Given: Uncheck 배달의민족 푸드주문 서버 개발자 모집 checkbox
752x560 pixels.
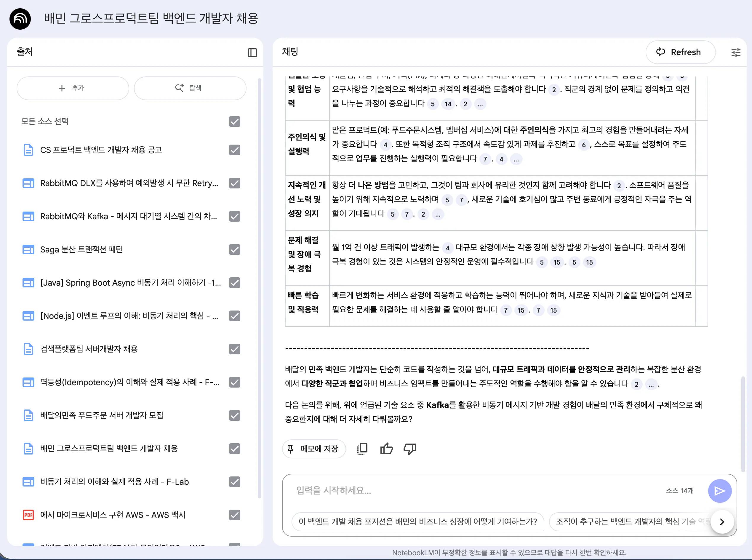Looking at the screenshot, I should point(234,416).
